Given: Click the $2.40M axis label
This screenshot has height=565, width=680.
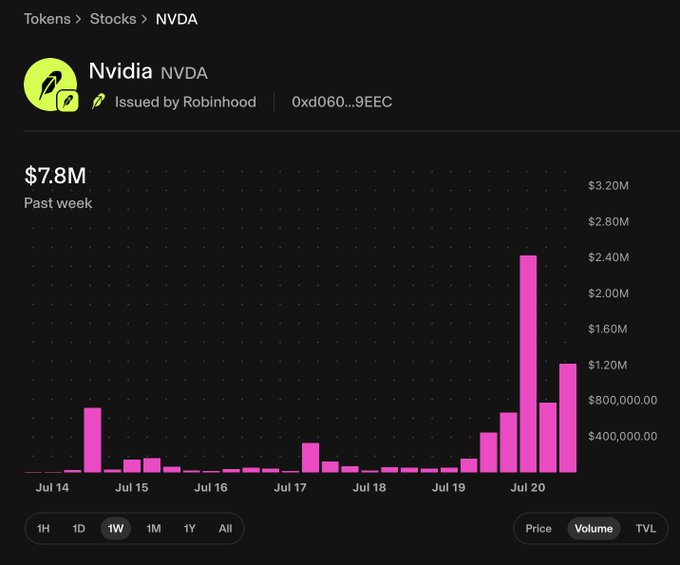Looking at the screenshot, I should [608, 257].
